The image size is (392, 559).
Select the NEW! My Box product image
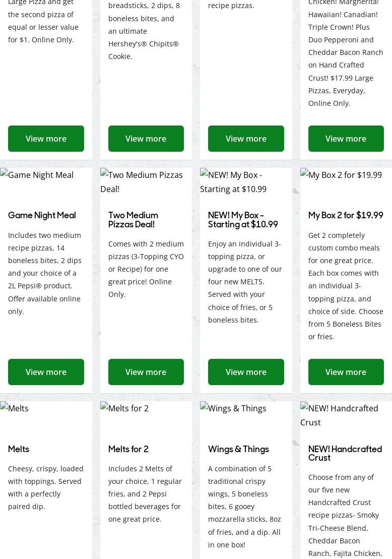click(233, 181)
